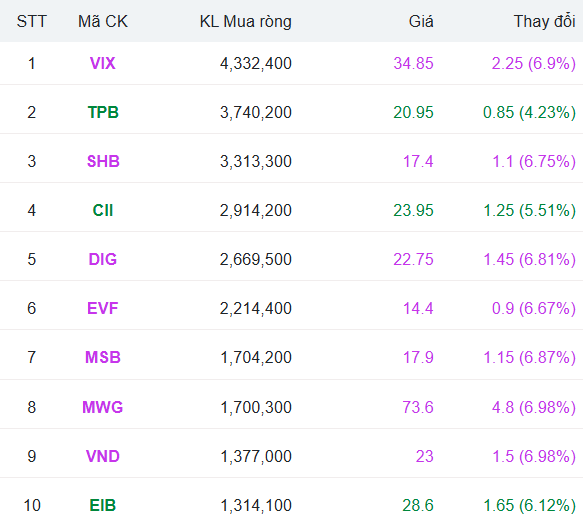Viewport: 583px width, 522px height.
Task: Select the volume value 3,313,300
Action: 256,162
